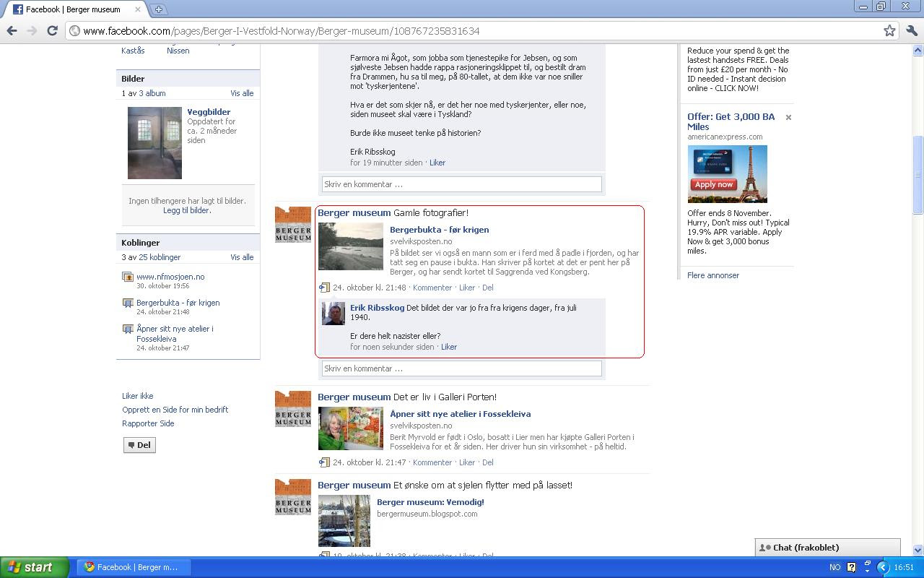Click Vis alle in the Bilder section
The image size is (924, 578).
point(242,93)
